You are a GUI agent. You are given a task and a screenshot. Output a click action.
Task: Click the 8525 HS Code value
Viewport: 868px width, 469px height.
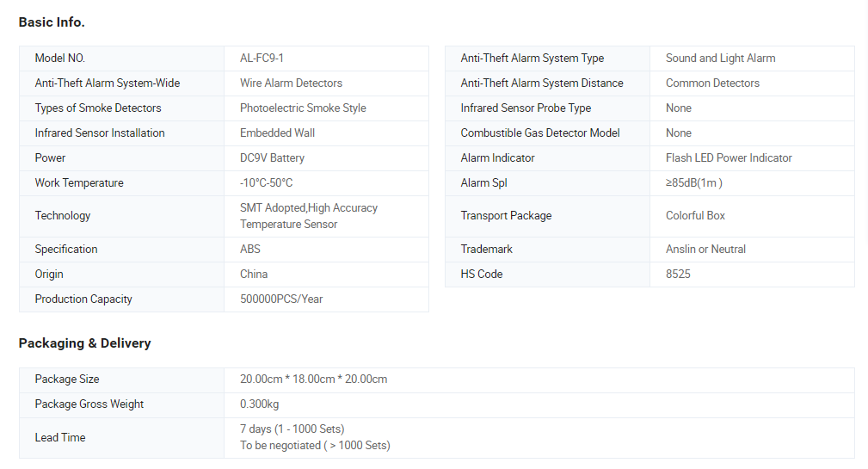tap(678, 275)
